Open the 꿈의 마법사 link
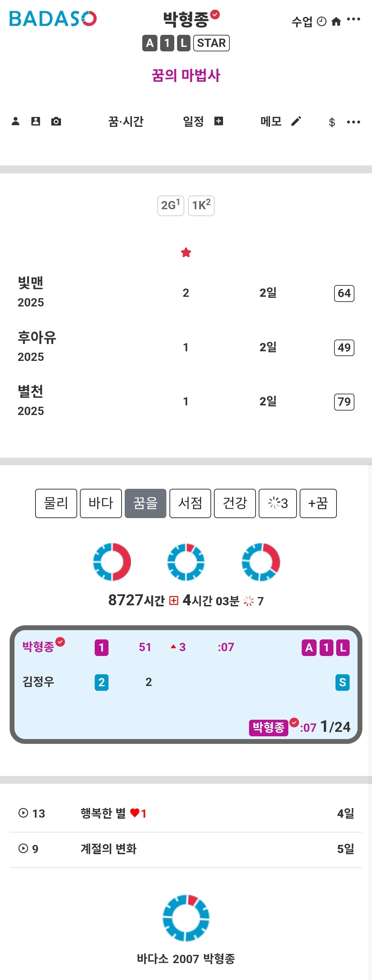The width and height of the screenshot is (372, 980). (186, 75)
